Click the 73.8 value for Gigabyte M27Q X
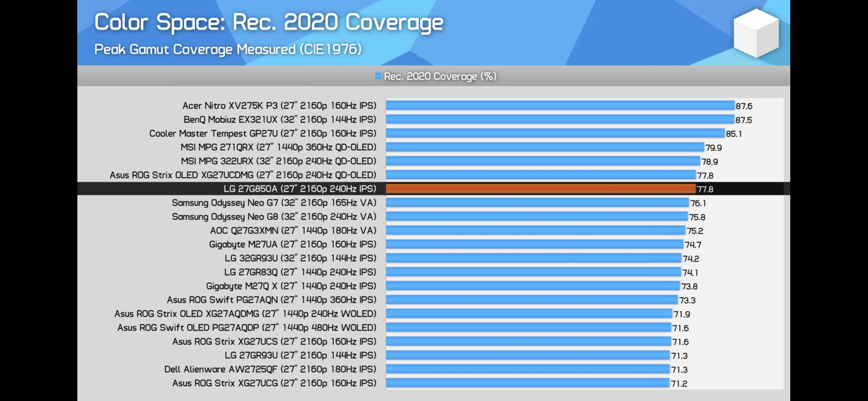868x401 pixels. click(x=689, y=286)
